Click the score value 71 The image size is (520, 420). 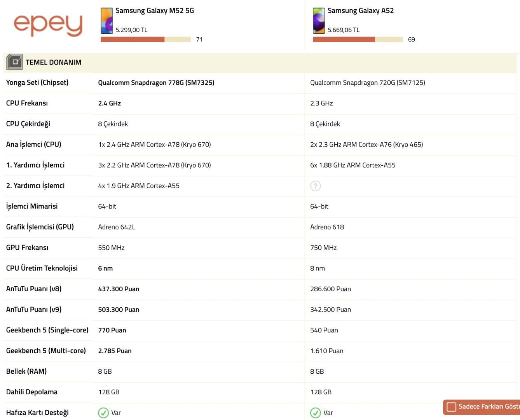pyautogui.click(x=199, y=39)
